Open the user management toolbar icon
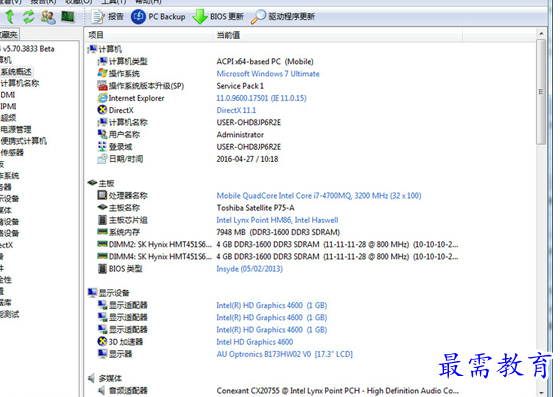560x397 pixels. pos(48,17)
